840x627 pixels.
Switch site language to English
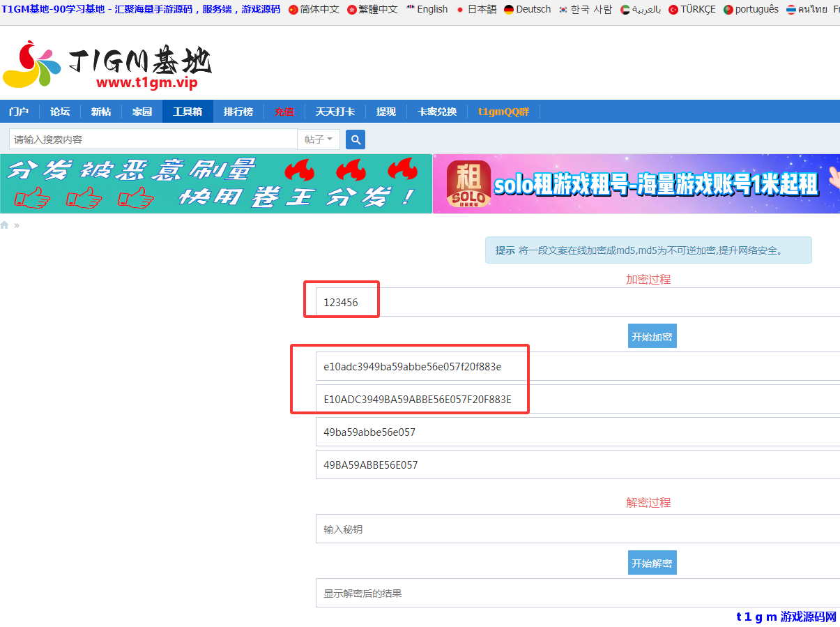pos(432,9)
